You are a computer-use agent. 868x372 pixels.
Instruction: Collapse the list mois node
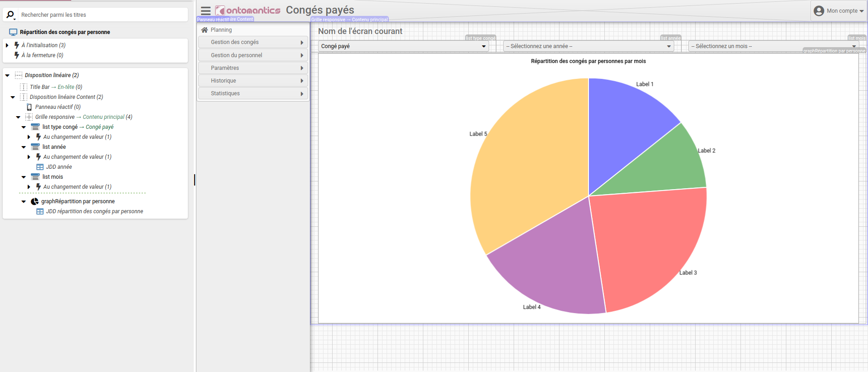tap(24, 177)
